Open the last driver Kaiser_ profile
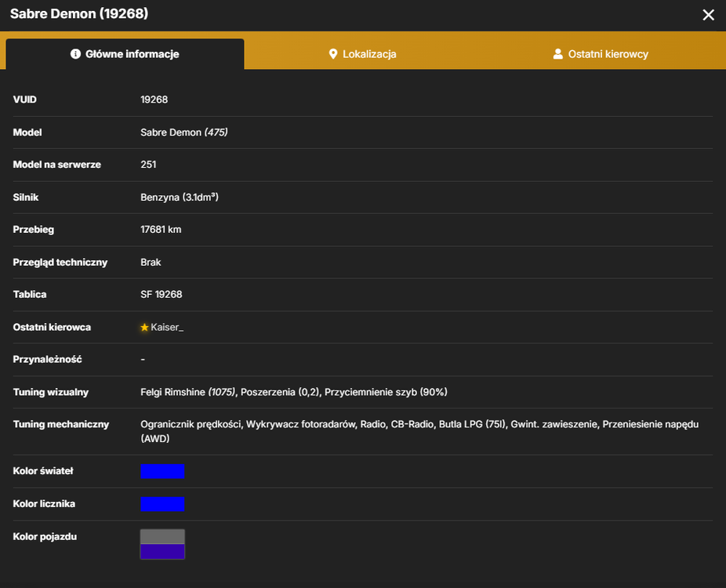 tap(167, 328)
